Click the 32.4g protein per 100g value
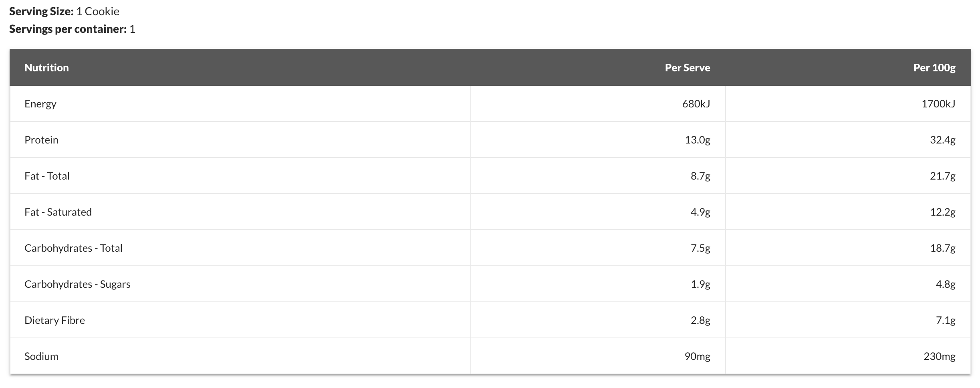Screen dimensions: 980x388 pos(943,140)
